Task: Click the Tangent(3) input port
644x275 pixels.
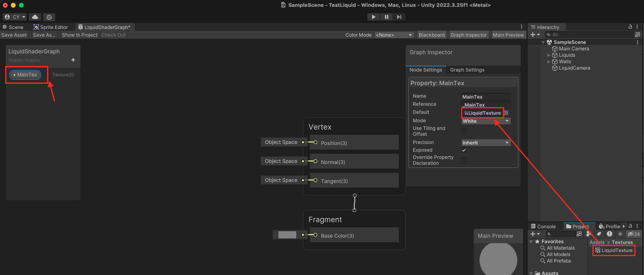Action: tap(315, 180)
